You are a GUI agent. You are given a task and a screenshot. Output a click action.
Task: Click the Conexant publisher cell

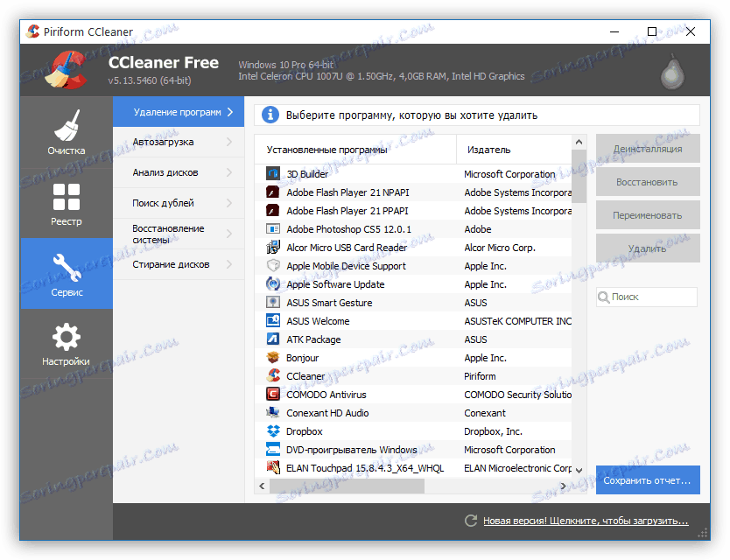(x=485, y=413)
